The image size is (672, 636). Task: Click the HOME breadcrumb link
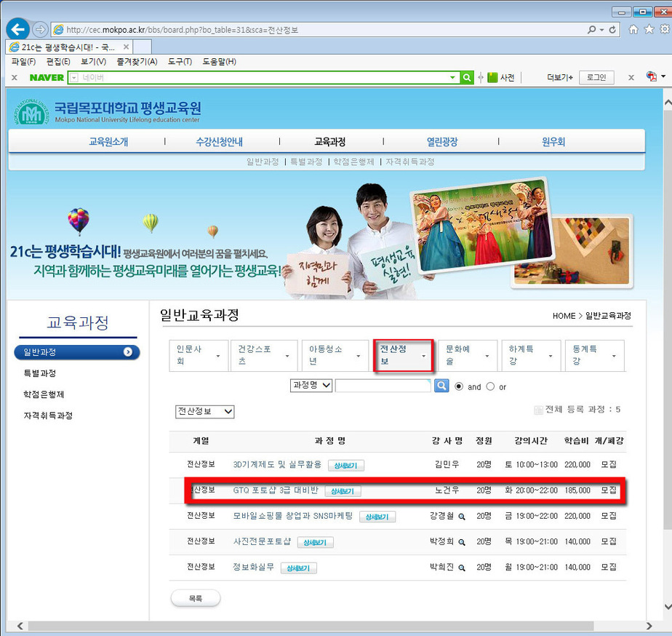pos(564,316)
